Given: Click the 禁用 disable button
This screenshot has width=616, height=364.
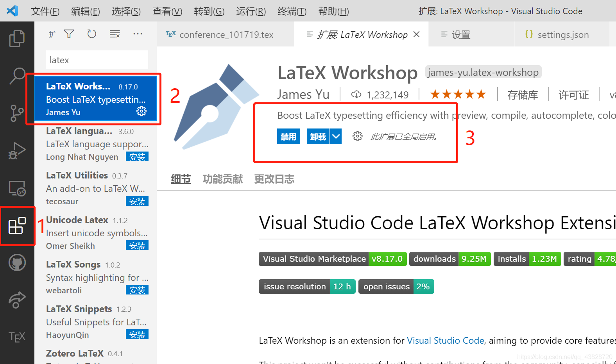Looking at the screenshot, I should [288, 136].
